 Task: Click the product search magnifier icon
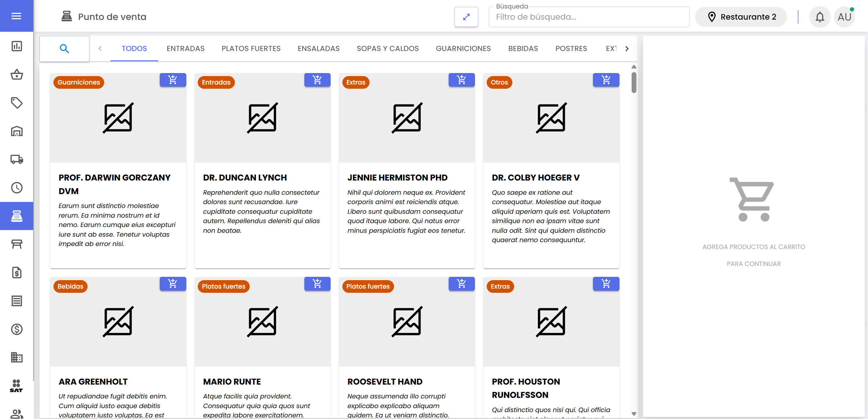point(64,49)
